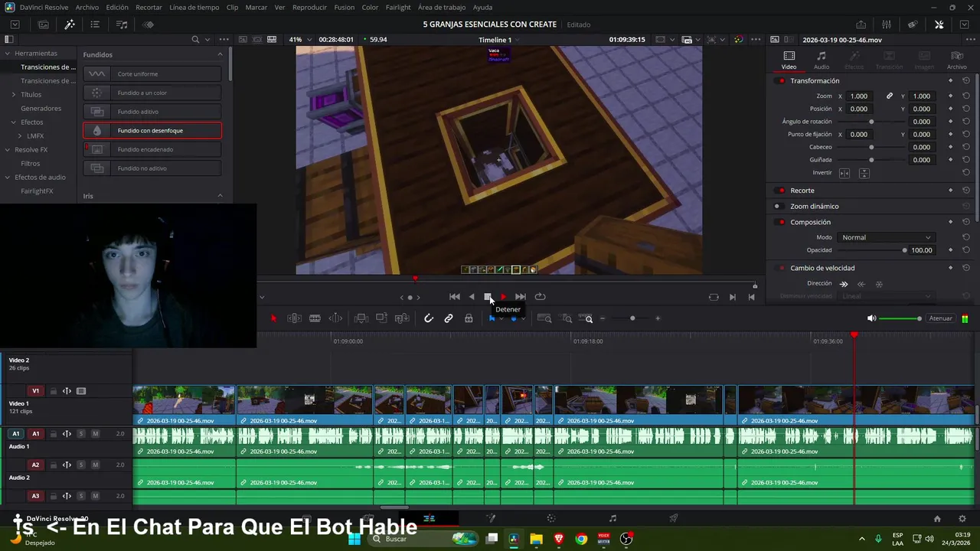Add a blue flag to clip
The width and height of the screenshot is (980, 551).
point(492,318)
